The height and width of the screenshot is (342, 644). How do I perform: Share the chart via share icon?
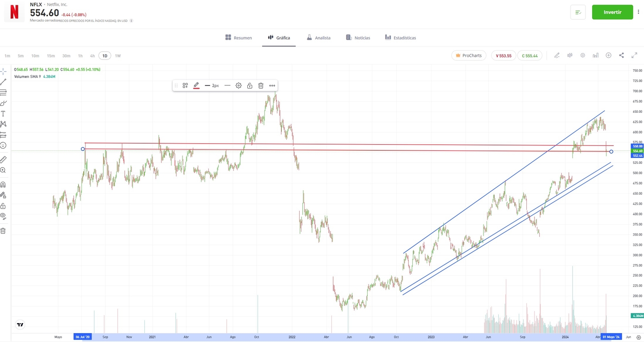click(x=621, y=56)
